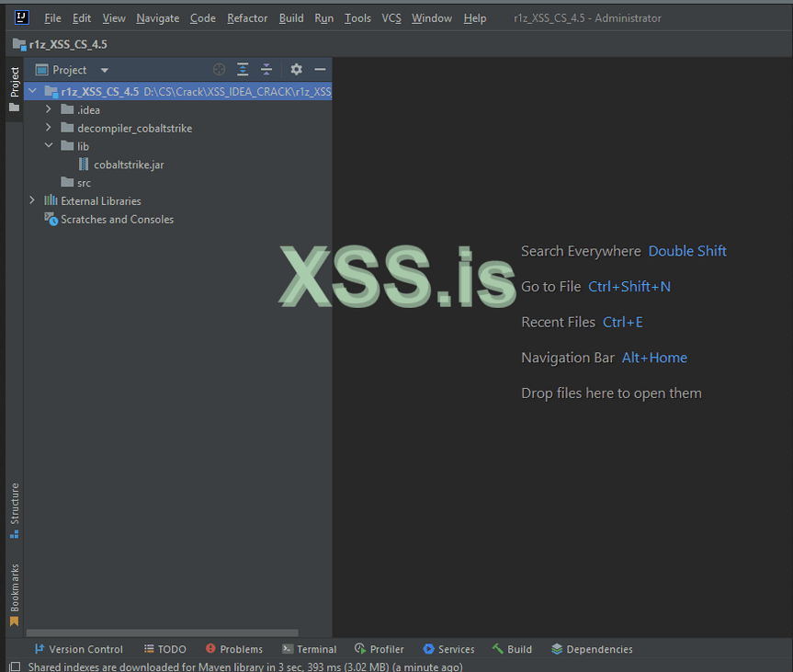Click the TODO list icon
Image resolution: width=793 pixels, height=672 pixels.
149,649
